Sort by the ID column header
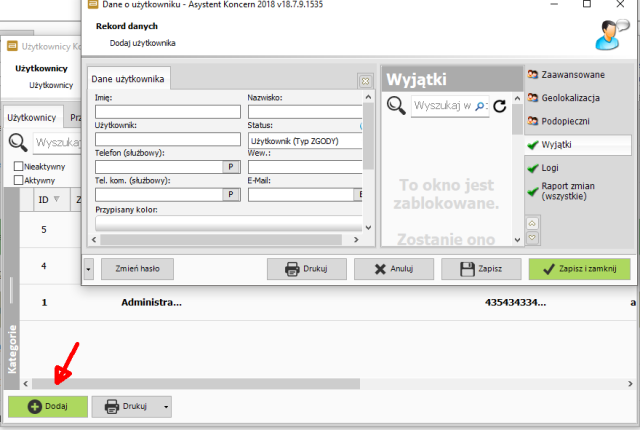Screen dimensions: 640x430 49,199
